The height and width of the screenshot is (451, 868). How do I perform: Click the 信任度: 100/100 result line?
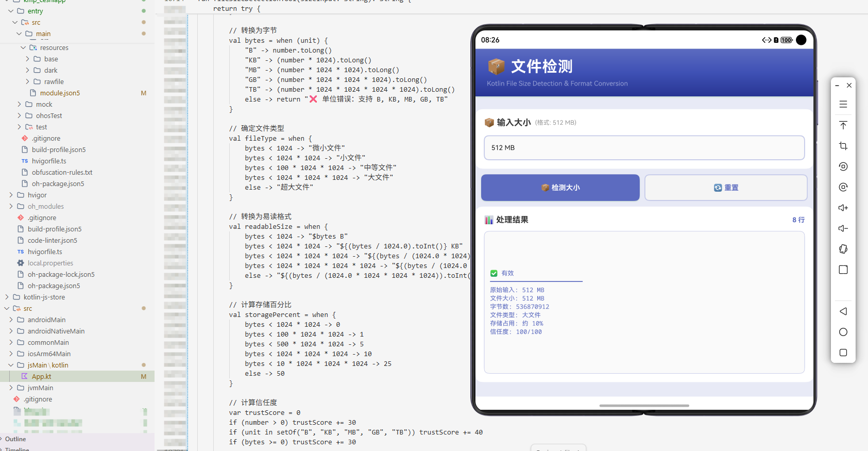coord(516,332)
